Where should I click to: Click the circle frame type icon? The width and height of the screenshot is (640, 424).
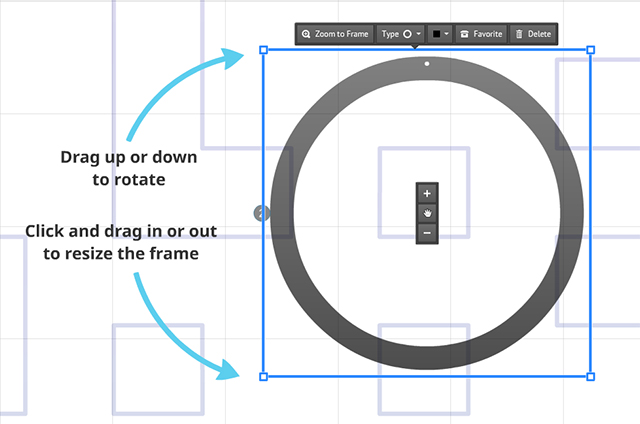pos(407,34)
